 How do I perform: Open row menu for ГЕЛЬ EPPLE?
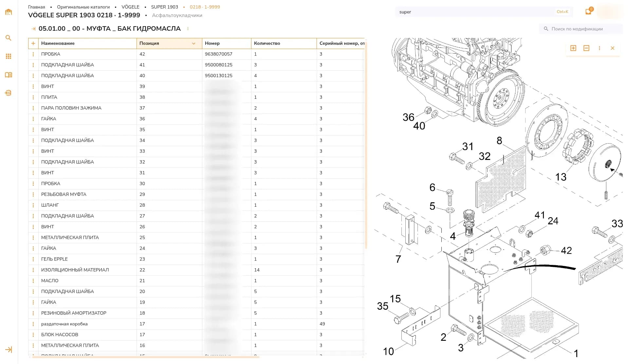coord(33,259)
